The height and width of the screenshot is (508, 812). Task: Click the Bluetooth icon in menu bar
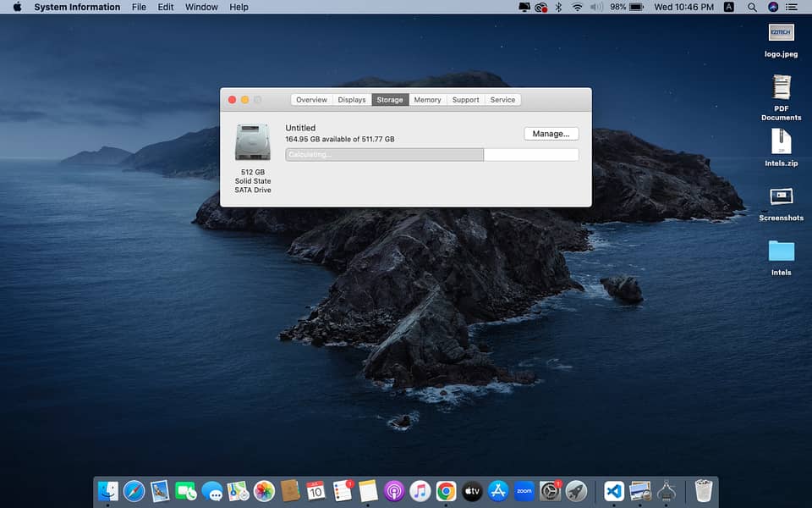click(x=558, y=7)
